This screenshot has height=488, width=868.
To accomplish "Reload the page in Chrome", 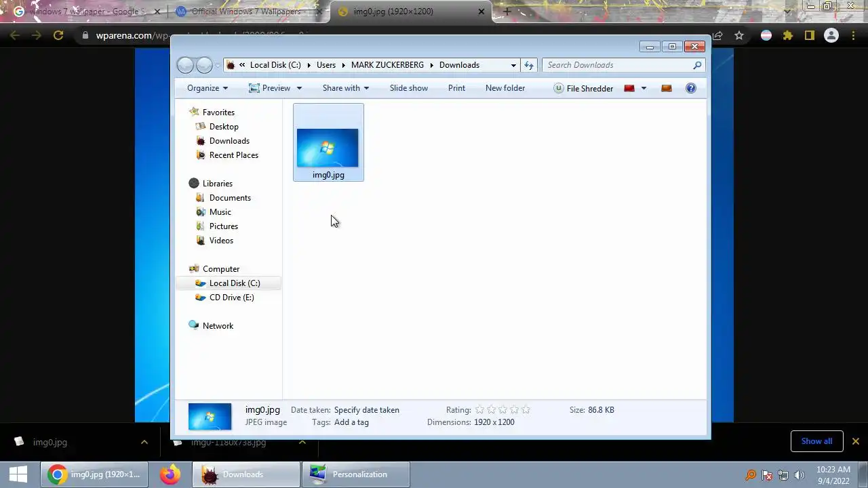I will [58, 35].
